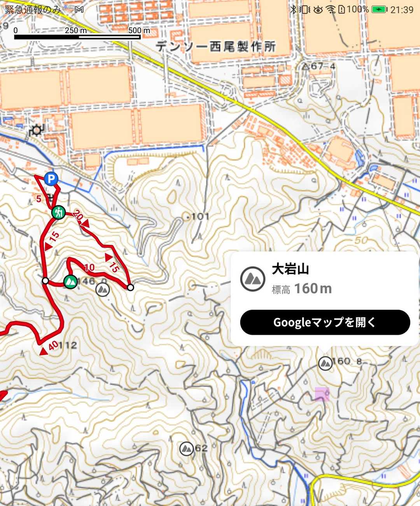
Task: Tap the battery status icon
Action: point(380,9)
